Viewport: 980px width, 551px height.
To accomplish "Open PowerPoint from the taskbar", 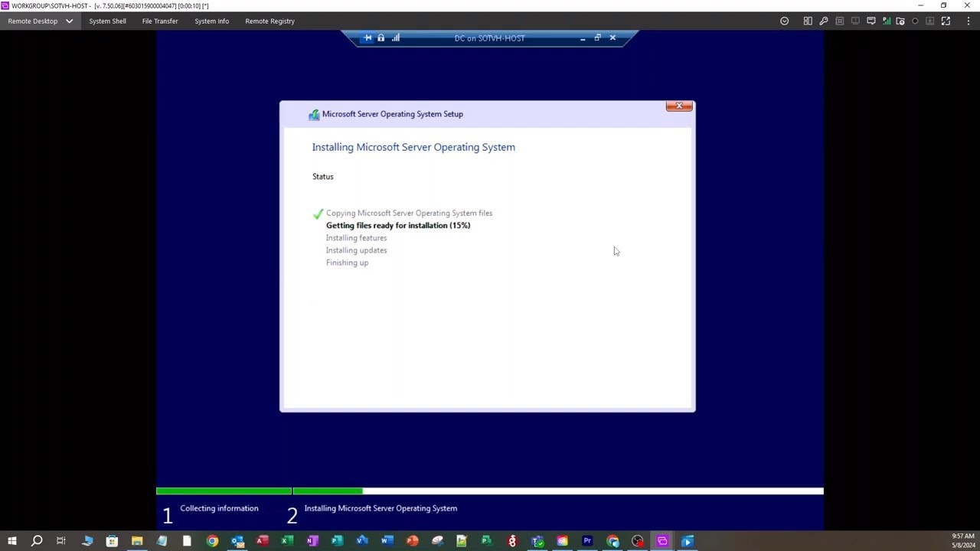I will [x=412, y=542].
